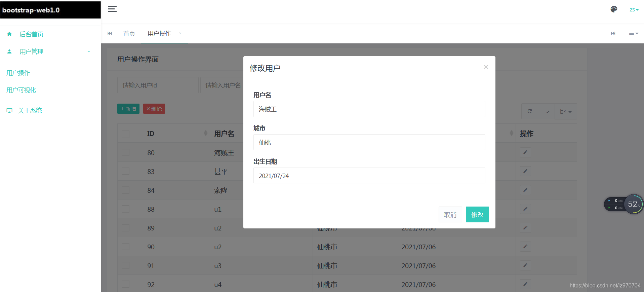Click the 修改 confirm button

pyautogui.click(x=477, y=215)
